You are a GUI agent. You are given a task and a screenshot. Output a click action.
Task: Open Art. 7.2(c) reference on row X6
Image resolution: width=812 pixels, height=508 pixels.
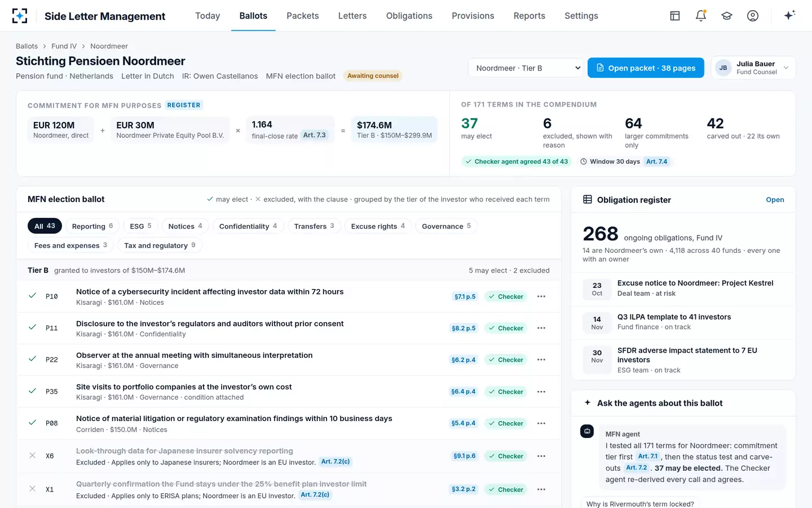336,462
